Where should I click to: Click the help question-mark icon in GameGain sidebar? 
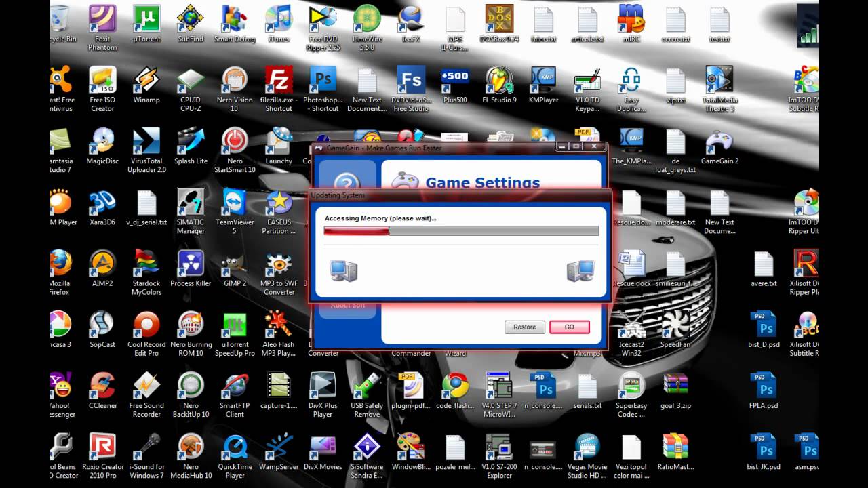tap(347, 183)
